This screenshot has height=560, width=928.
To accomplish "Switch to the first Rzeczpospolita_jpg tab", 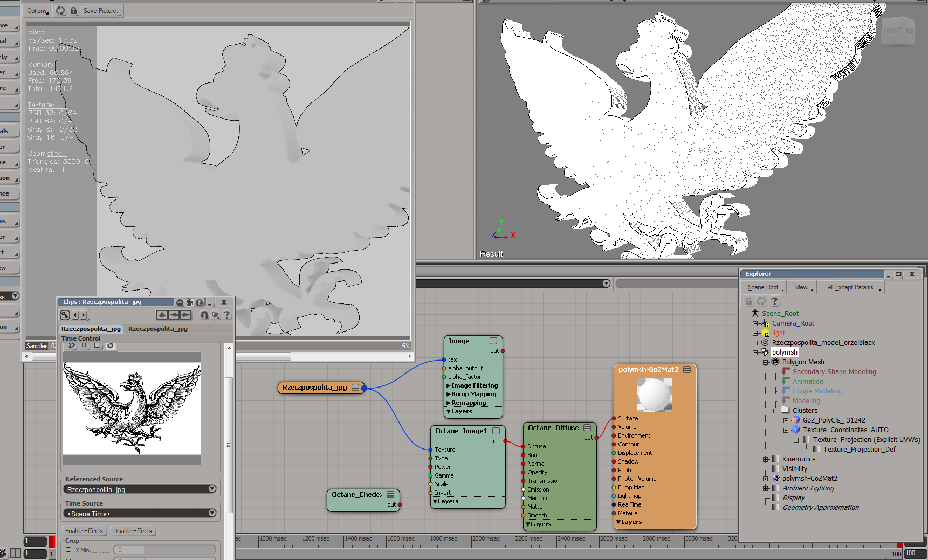I will [91, 329].
